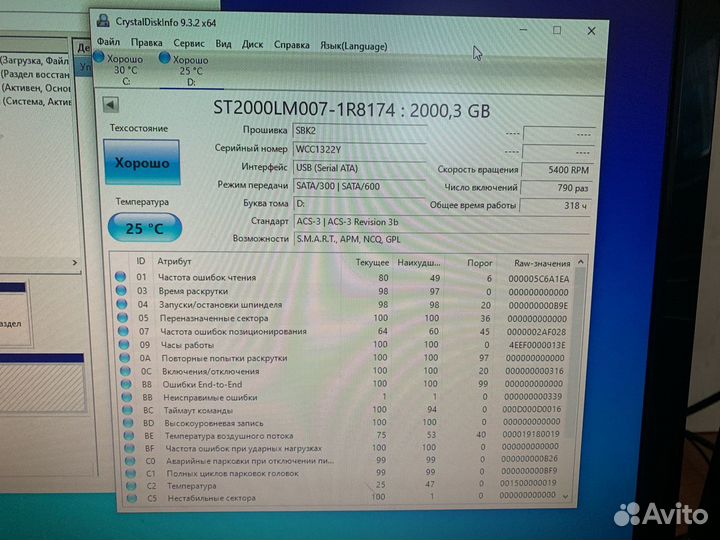Select the Неисправимые ошибки row

(343, 397)
